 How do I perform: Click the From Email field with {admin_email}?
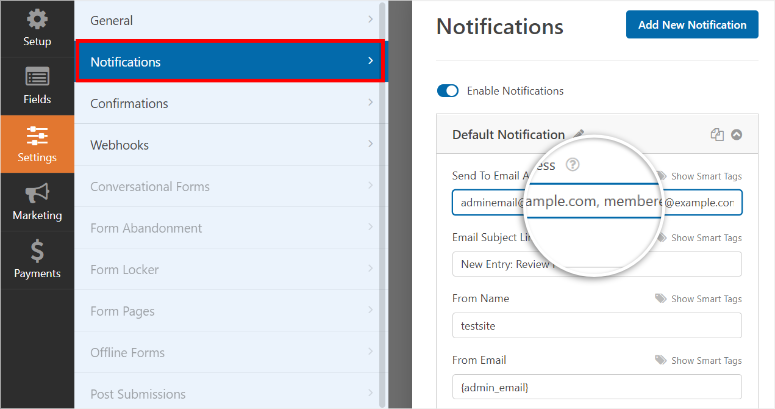click(597, 387)
